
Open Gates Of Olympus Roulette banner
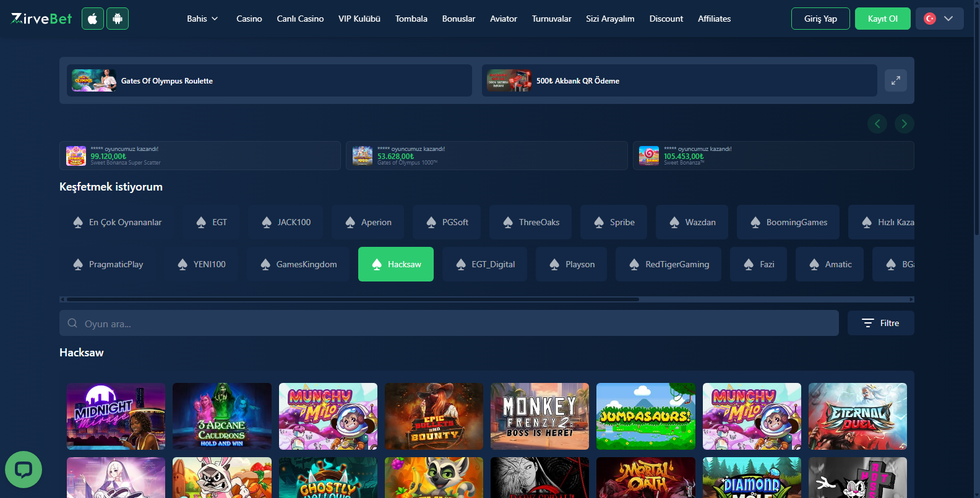point(269,80)
